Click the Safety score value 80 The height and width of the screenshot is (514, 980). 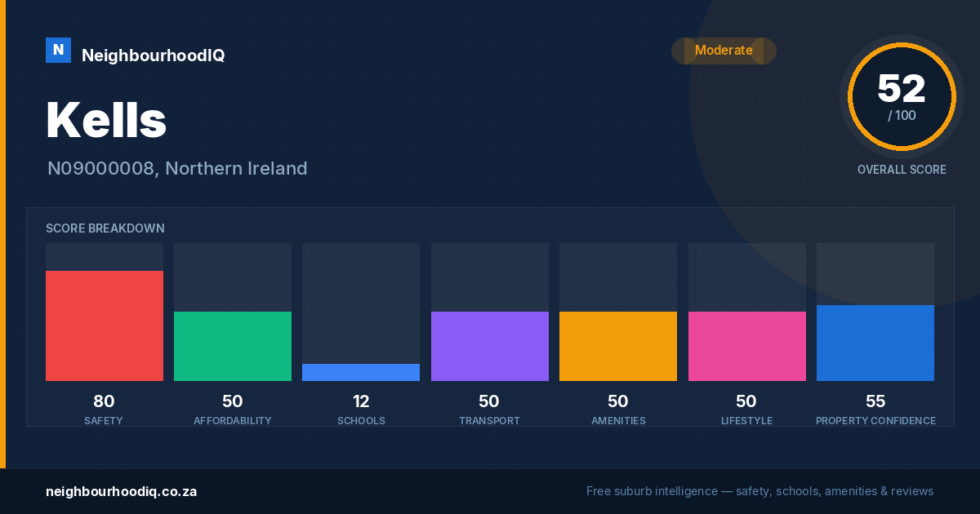104,401
